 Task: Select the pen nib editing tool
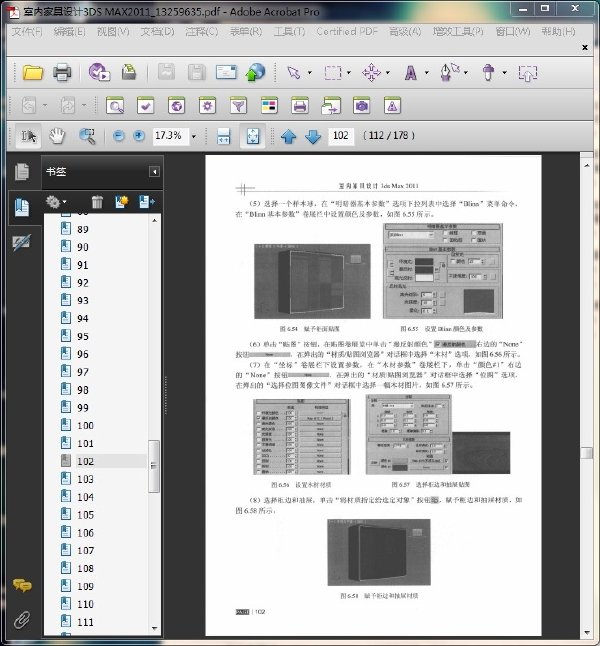449,72
